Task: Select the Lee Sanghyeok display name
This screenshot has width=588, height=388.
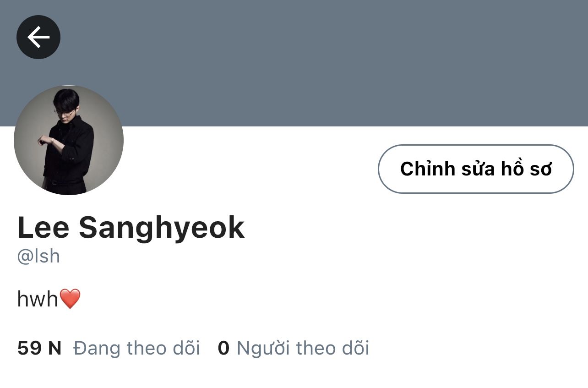Action: click(131, 228)
